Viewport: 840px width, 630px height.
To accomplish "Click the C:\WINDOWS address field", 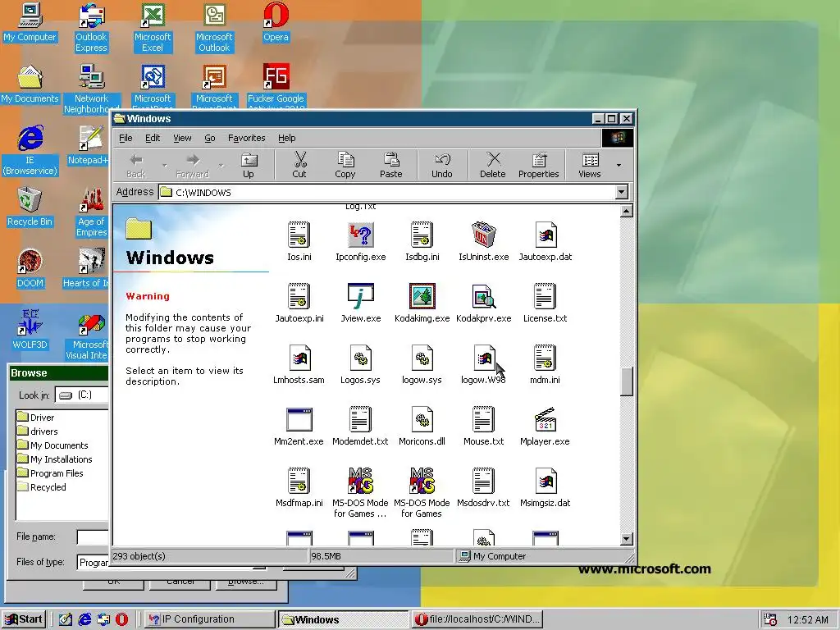I will [x=387, y=192].
